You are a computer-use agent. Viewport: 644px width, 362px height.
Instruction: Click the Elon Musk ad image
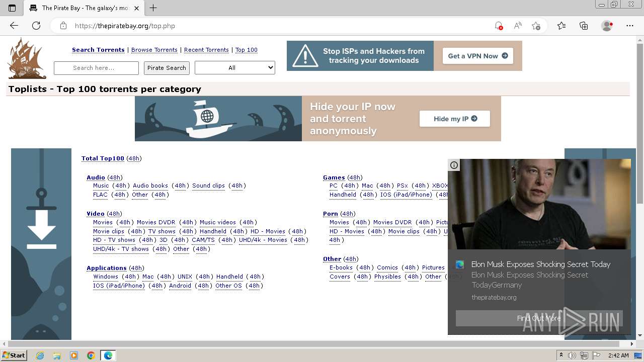539,204
